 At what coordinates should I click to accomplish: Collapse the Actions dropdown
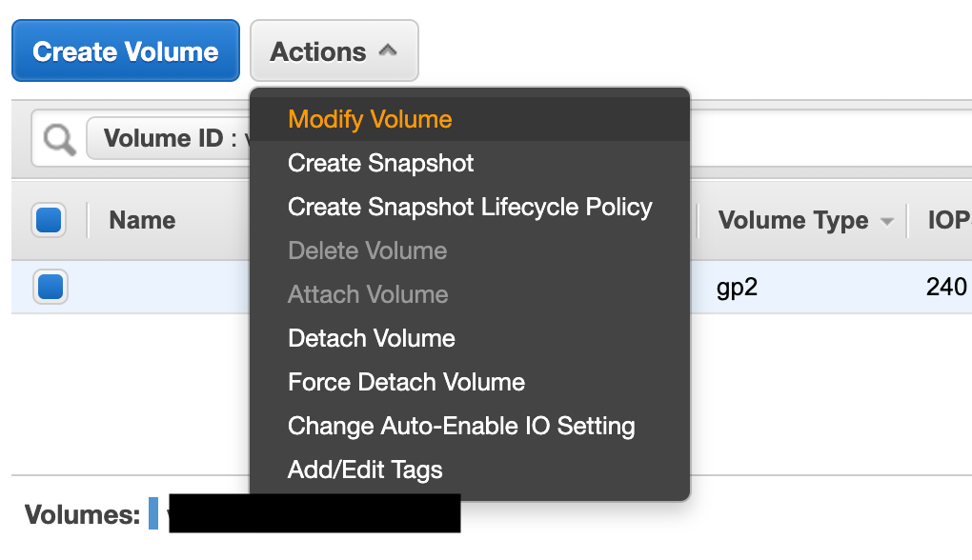pos(334,50)
